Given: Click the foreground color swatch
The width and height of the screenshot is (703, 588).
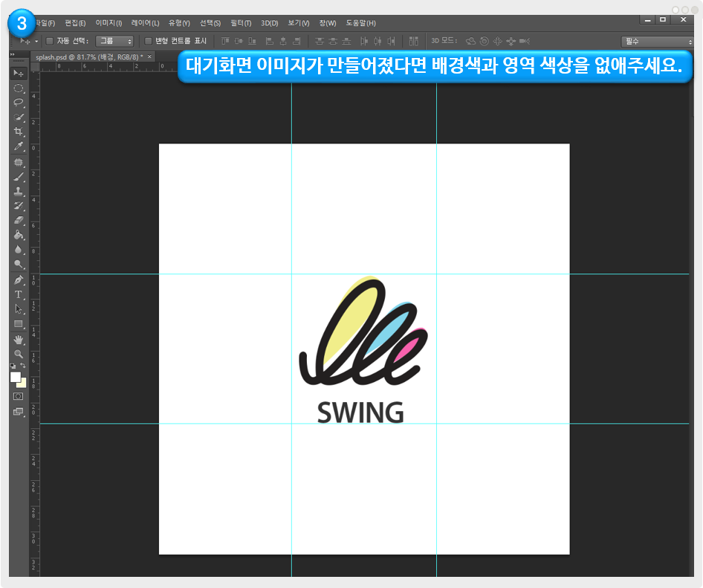Looking at the screenshot, I should [16, 377].
